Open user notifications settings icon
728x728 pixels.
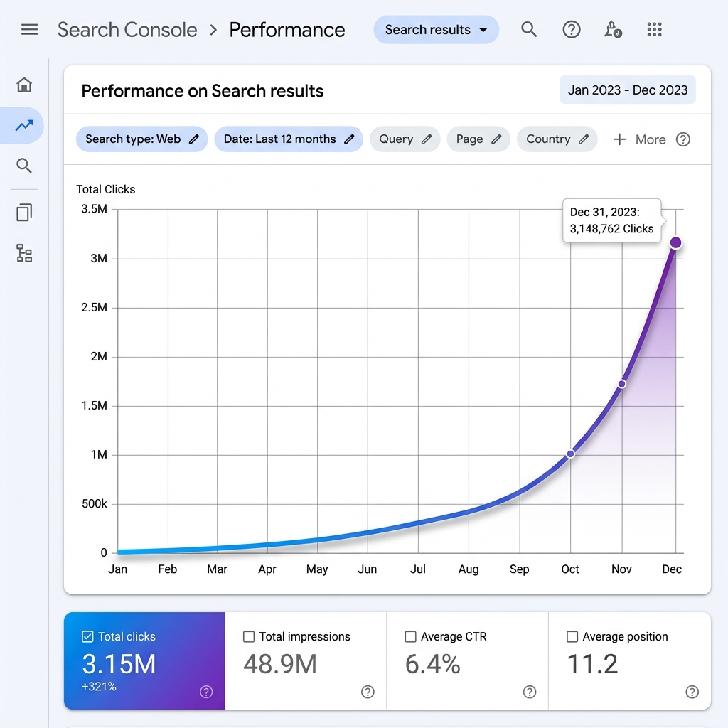pyautogui.click(x=613, y=30)
